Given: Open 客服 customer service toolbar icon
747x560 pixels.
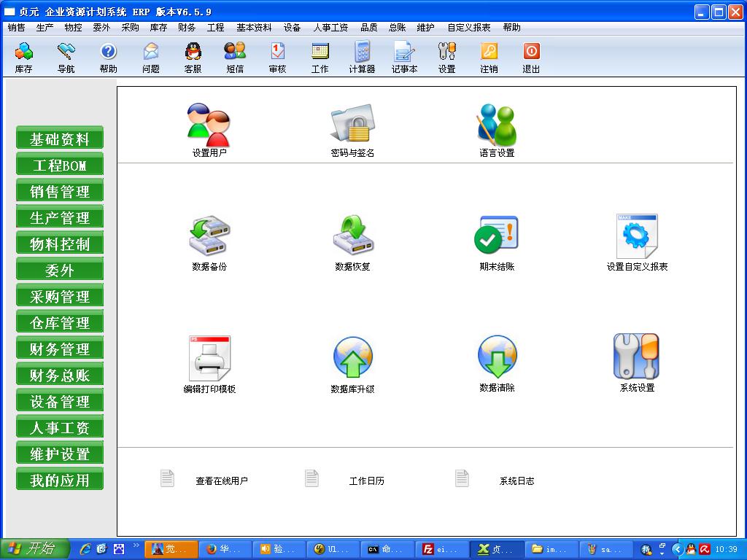Looking at the screenshot, I should pyautogui.click(x=193, y=58).
